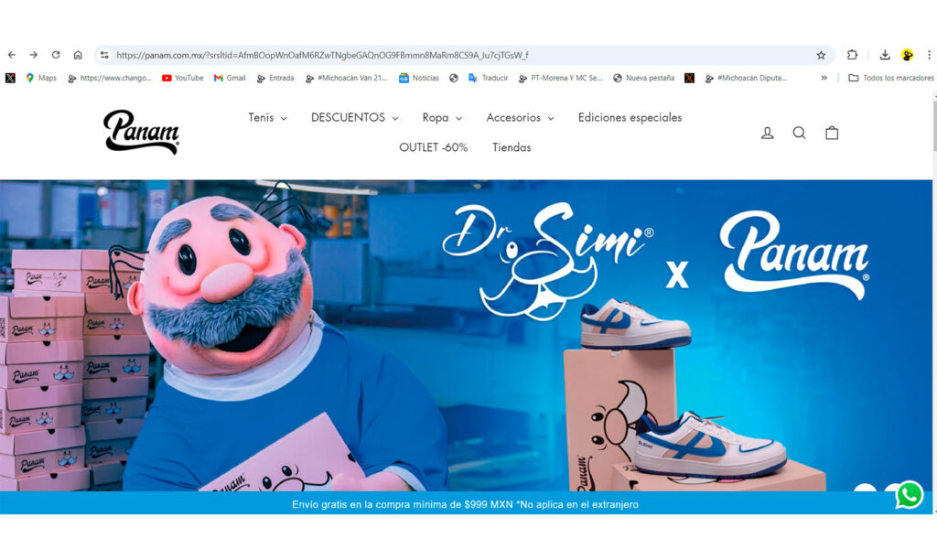Open the Todos los marcadores folder

890,78
